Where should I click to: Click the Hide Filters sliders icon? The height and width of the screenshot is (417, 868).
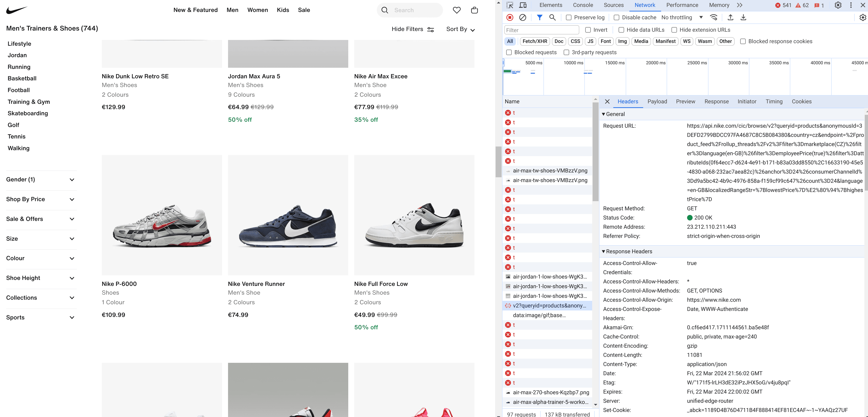pyautogui.click(x=431, y=30)
